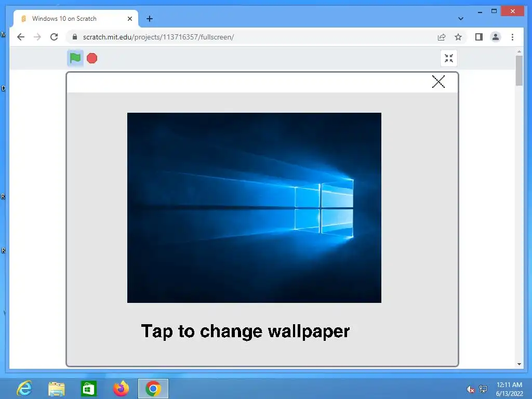Share this page using the share icon
532x399 pixels.
click(442, 37)
